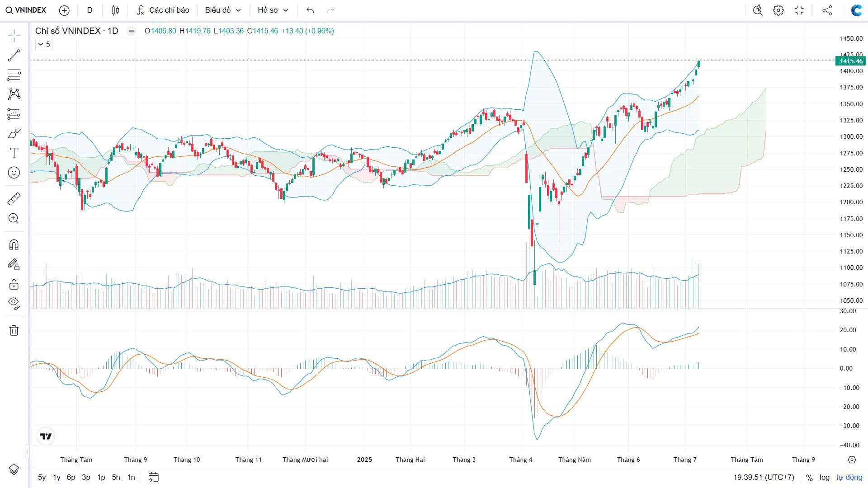
Task: Open the Hồ sơ dropdown menu
Action: click(x=273, y=10)
